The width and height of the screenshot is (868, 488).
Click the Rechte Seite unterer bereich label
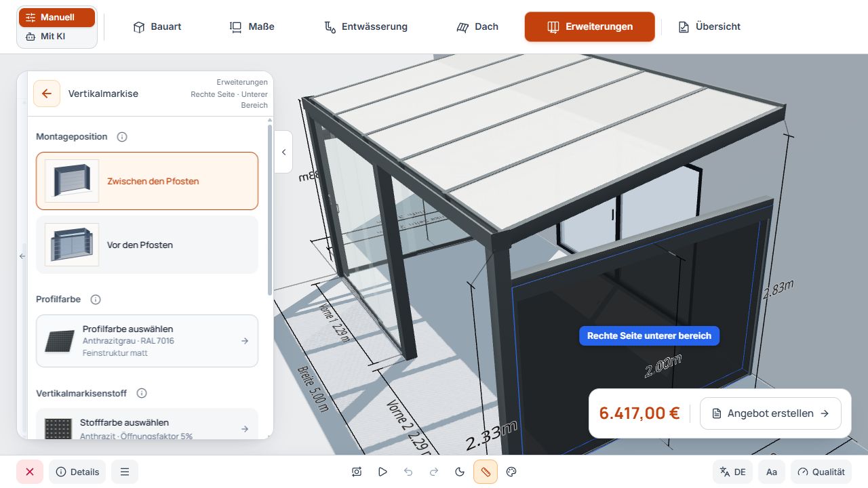649,335
